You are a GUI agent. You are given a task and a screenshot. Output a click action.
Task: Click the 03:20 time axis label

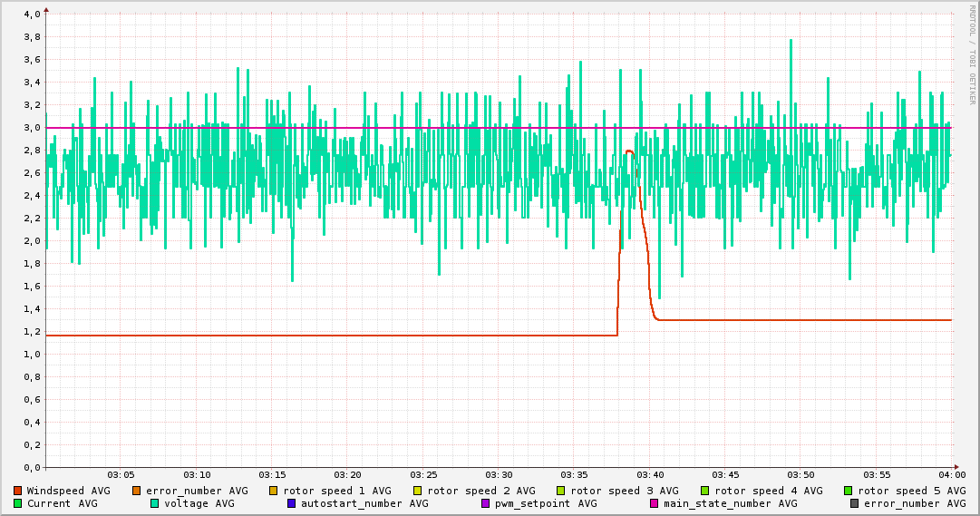point(348,475)
